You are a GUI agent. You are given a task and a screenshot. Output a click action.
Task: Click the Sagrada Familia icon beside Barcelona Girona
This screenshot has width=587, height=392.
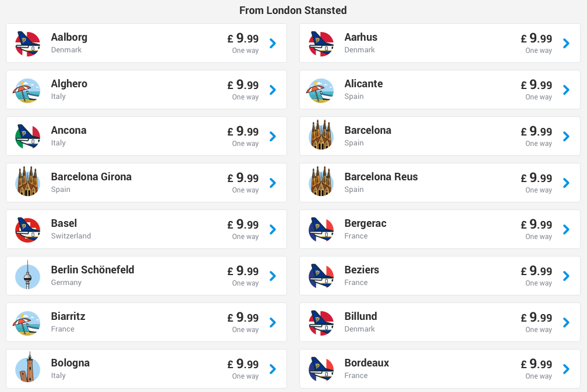[28, 181]
